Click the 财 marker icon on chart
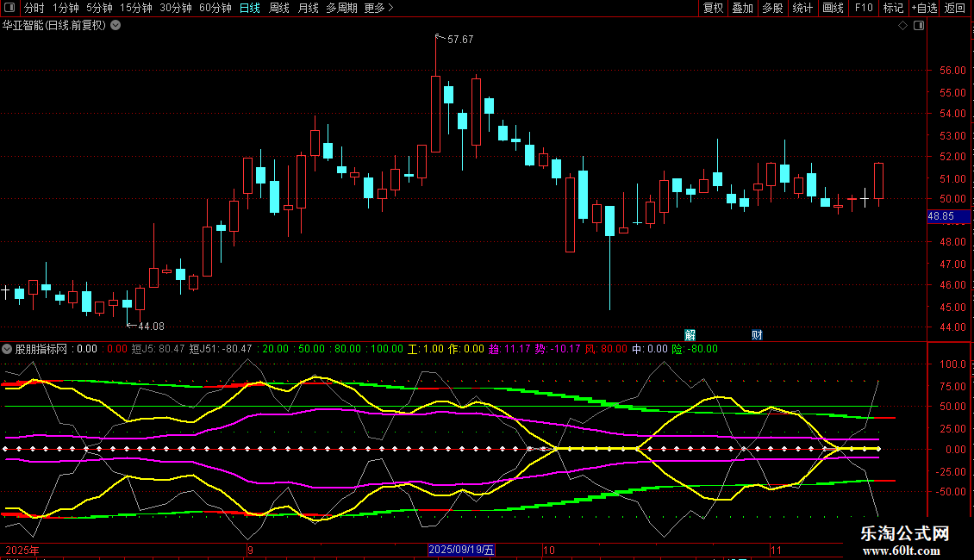This screenshot has height=560, width=974. (757, 334)
